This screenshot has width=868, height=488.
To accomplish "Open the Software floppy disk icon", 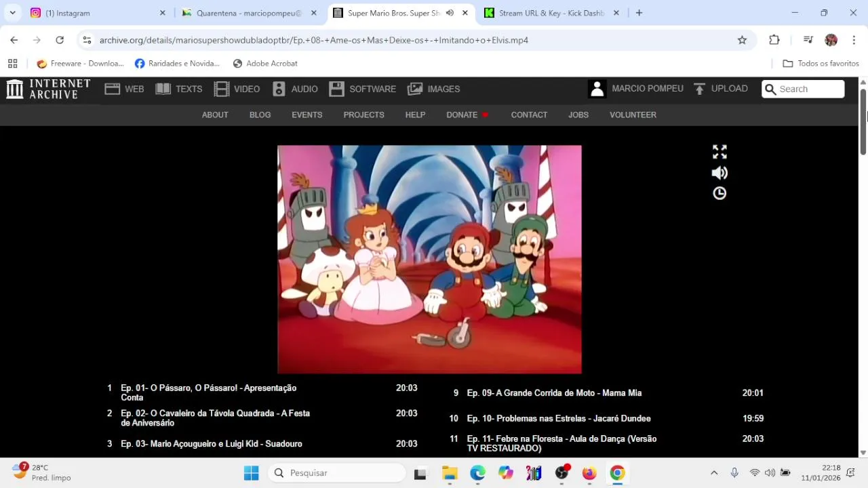I will [x=336, y=89].
